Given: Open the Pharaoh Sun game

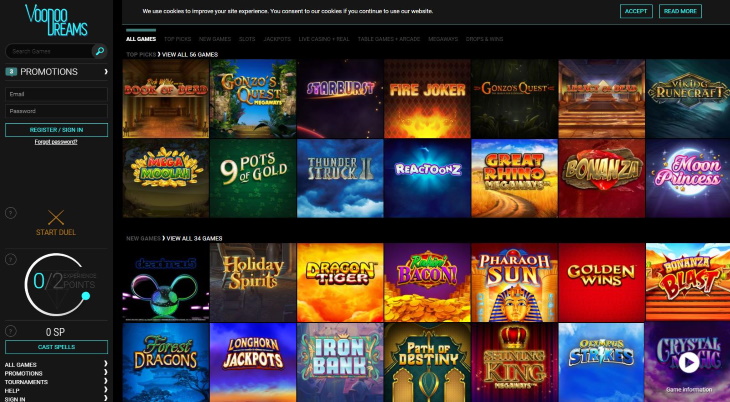Looking at the screenshot, I should (x=514, y=282).
